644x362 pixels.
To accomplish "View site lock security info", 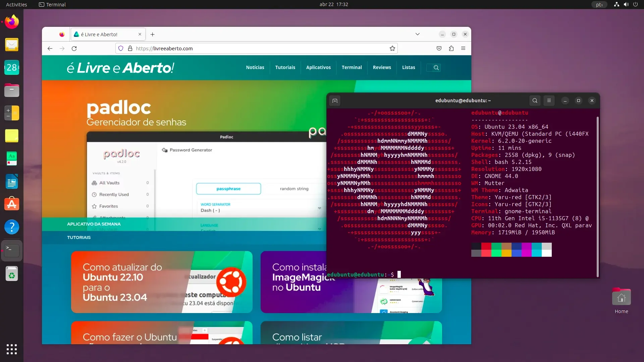I will coord(130,48).
